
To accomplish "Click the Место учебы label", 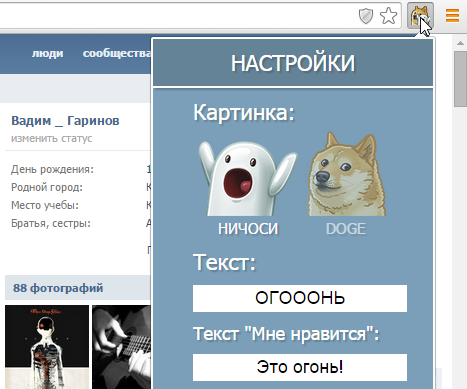I will [45, 205].
